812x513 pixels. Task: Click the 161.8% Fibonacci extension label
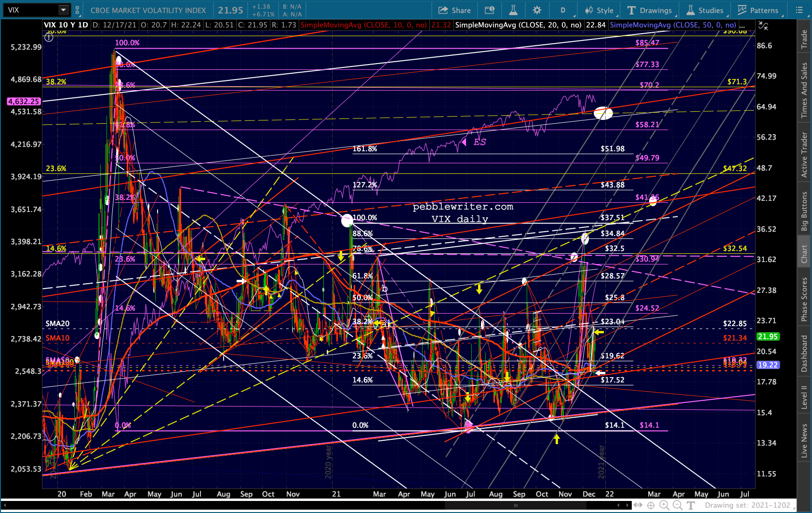(365, 149)
